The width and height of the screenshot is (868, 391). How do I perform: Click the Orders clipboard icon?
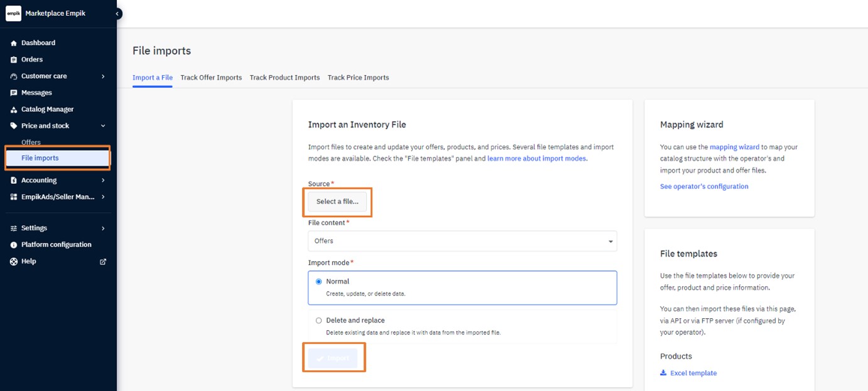(14, 60)
